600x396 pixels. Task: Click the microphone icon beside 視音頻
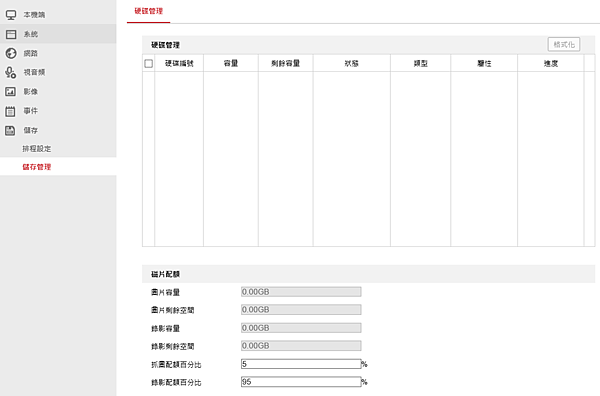pyautogui.click(x=11, y=72)
